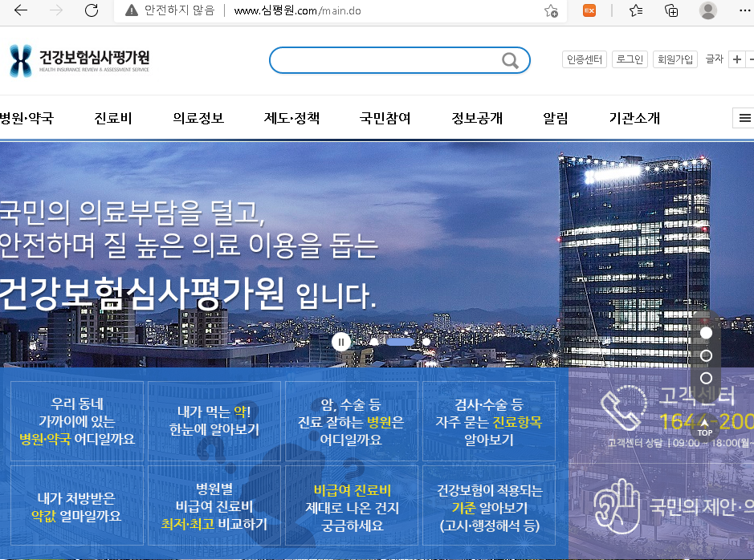Open the Collections icon in browser toolbar
This screenshot has width=754, height=560.
coord(670,10)
